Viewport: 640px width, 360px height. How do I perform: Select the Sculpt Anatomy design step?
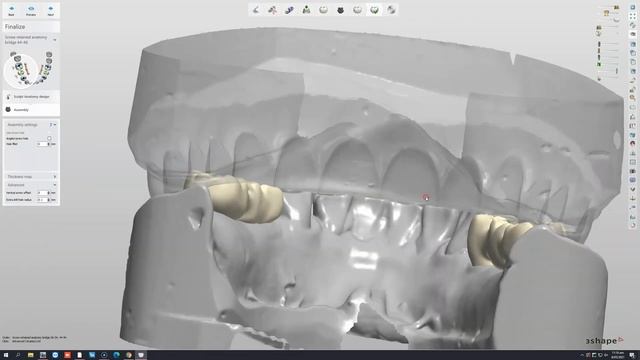point(31,97)
